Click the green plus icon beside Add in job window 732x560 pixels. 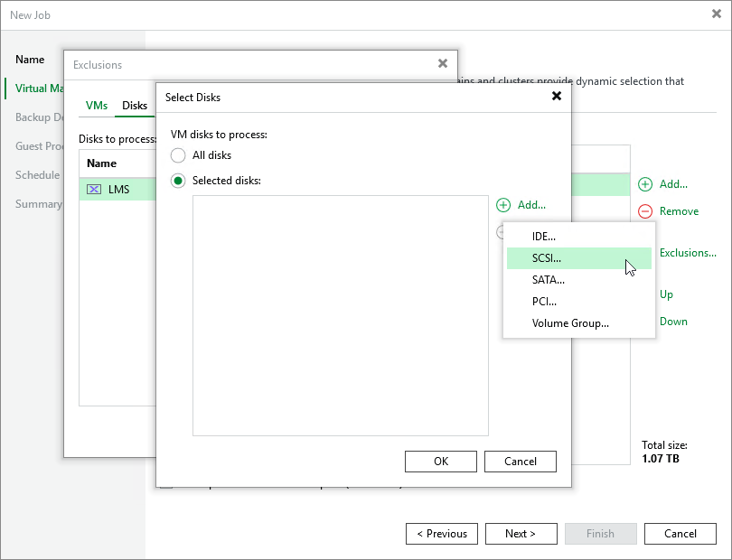pyautogui.click(x=644, y=184)
